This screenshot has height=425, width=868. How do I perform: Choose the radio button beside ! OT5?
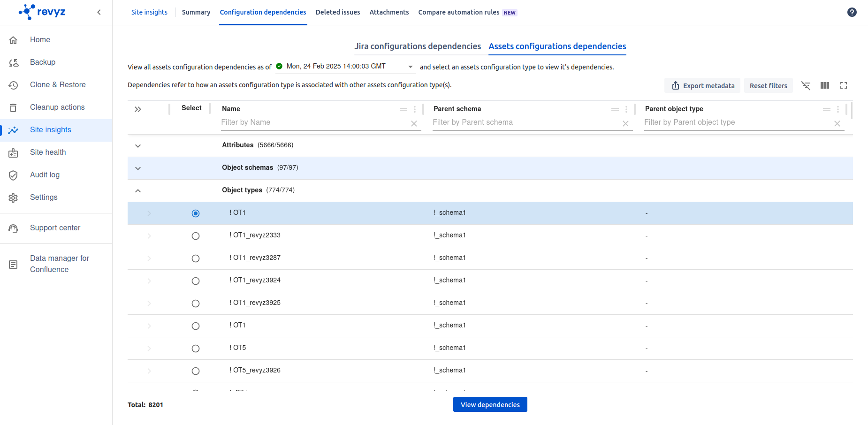(x=196, y=348)
